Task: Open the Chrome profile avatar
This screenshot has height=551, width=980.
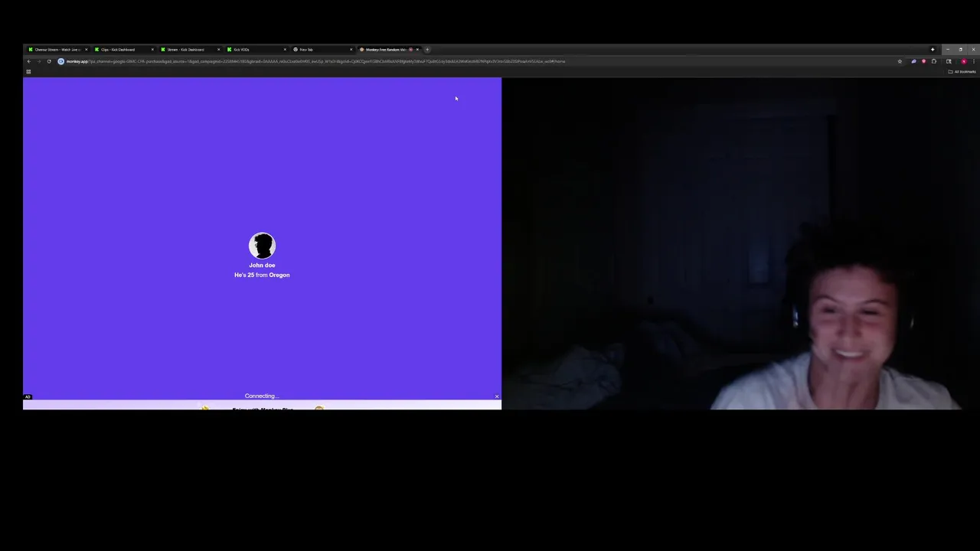Action: tap(964, 61)
